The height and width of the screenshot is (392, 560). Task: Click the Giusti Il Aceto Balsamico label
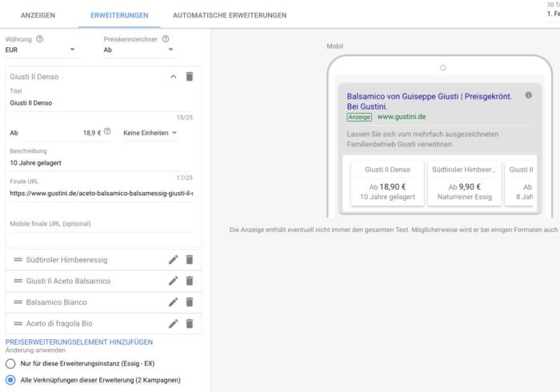[x=68, y=281]
